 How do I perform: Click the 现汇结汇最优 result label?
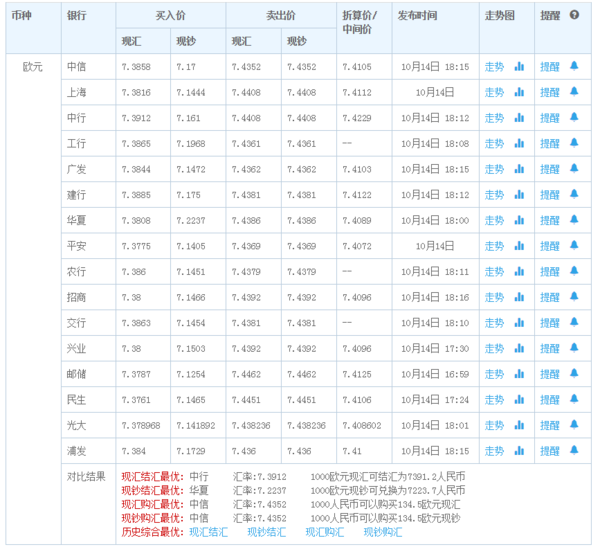click(x=153, y=477)
